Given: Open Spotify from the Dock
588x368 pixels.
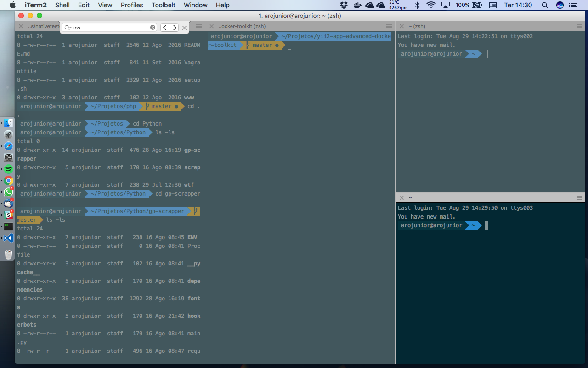Looking at the screenshot, I should [x=9, y=169].
